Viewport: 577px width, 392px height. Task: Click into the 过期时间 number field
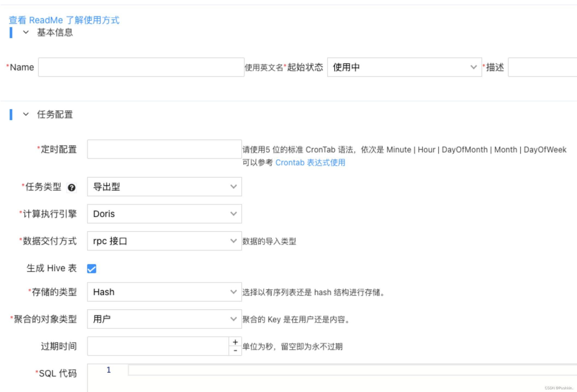coord(158,346)
